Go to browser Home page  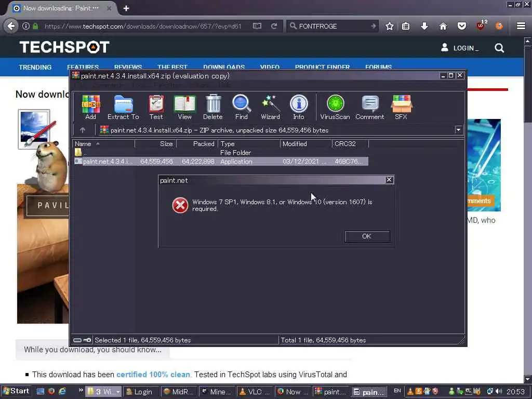(443, 26)
